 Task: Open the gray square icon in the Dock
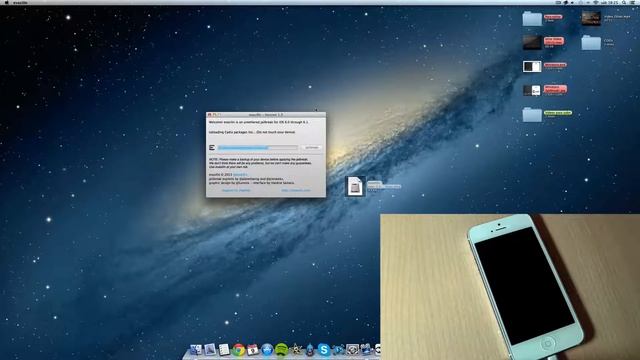pos(352,350)
